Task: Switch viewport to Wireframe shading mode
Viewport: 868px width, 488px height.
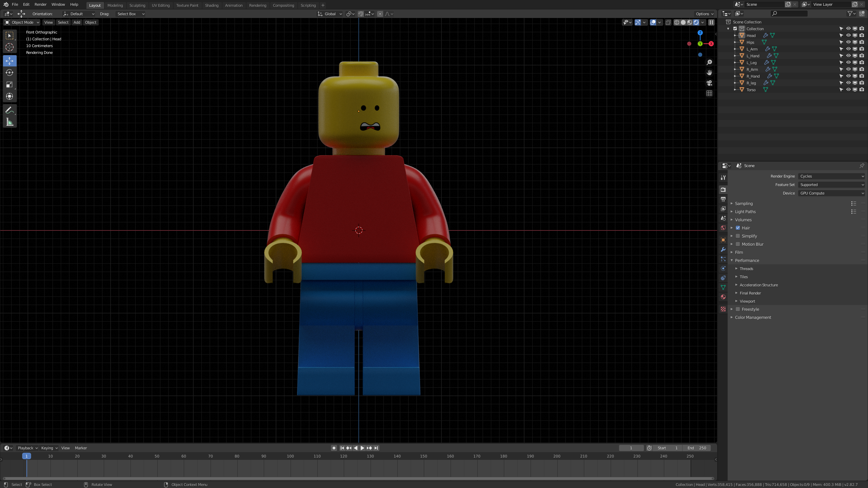Action: (x=676, y=22)
